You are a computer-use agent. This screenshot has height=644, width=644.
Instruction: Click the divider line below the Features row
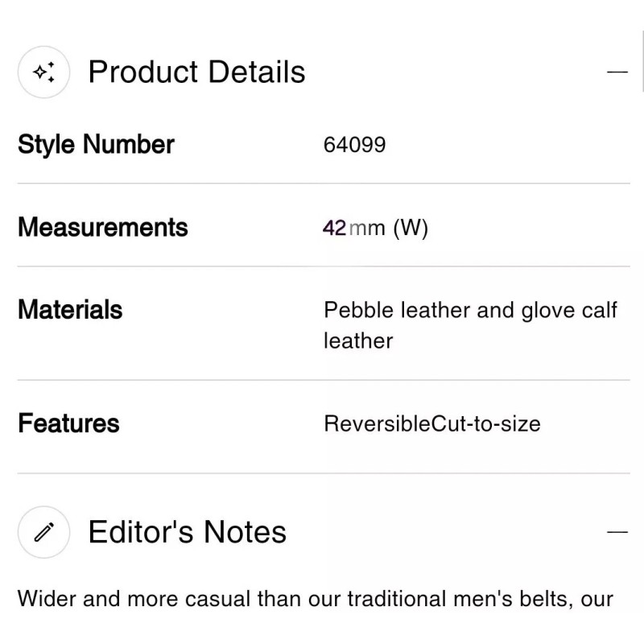pyautogui.click(x=320, y=473)
